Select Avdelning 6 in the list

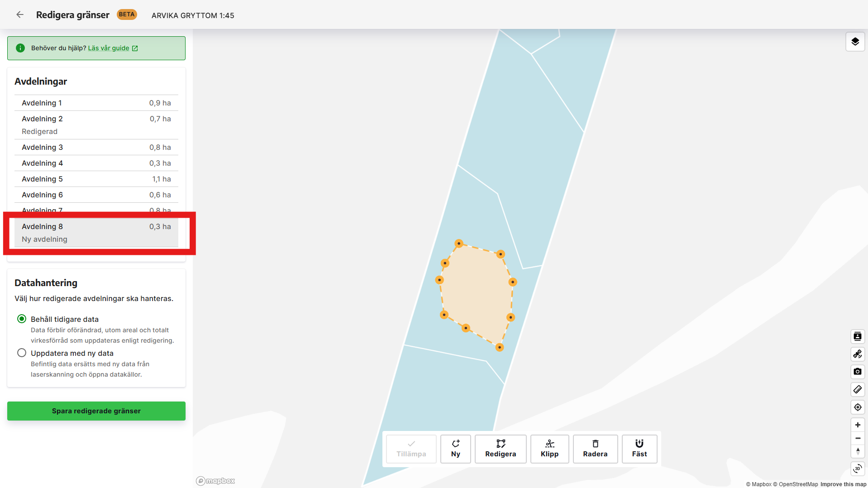pyautogui.click(x=96, y=195)
